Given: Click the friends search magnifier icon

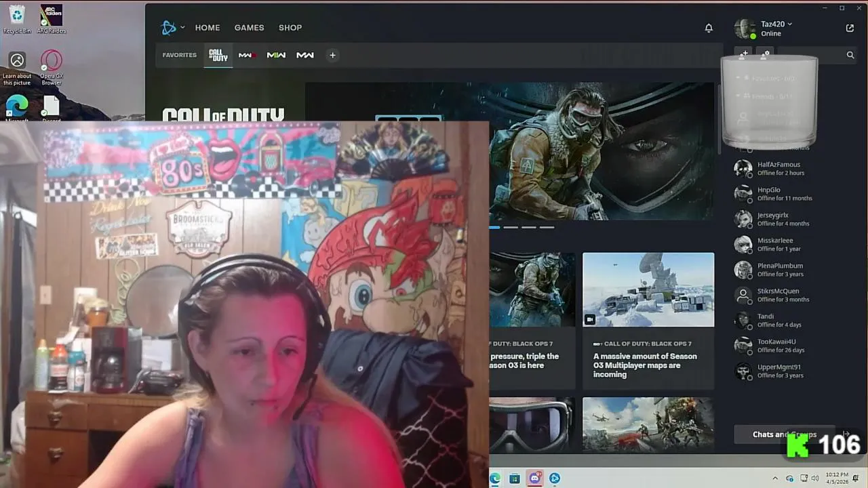Looking at the screenshot, I should (x=850, y=55).
